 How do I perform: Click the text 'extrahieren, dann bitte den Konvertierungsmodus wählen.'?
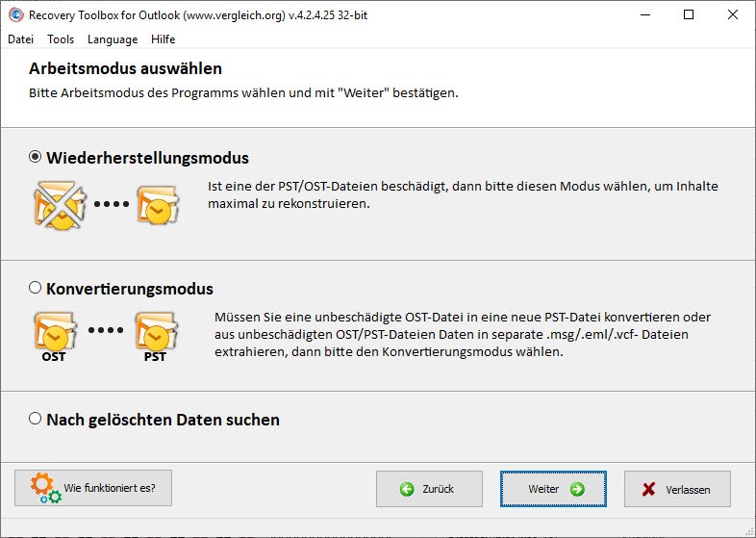389,351
